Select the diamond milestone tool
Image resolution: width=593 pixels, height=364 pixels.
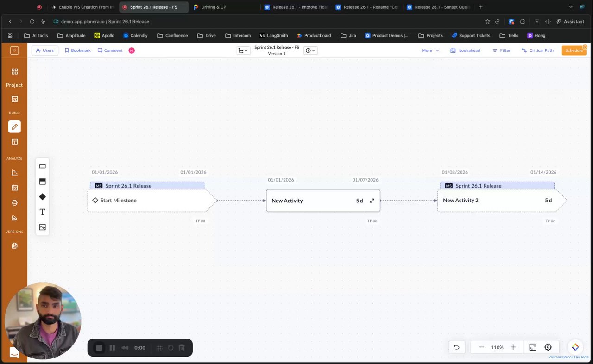point(43,197)
